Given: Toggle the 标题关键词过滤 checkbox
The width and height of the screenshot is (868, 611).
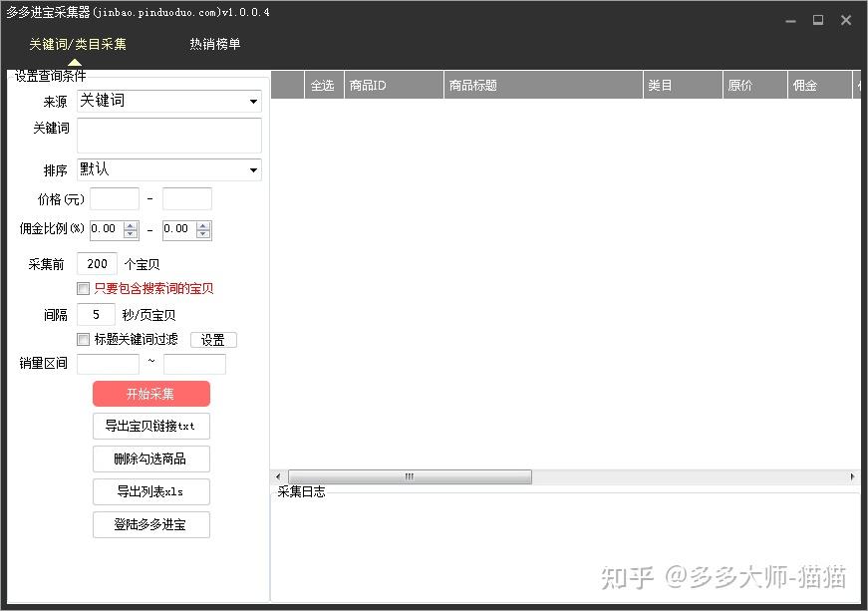Looking at the screenshot, I should pyautogui.click(x=84, y=339).
